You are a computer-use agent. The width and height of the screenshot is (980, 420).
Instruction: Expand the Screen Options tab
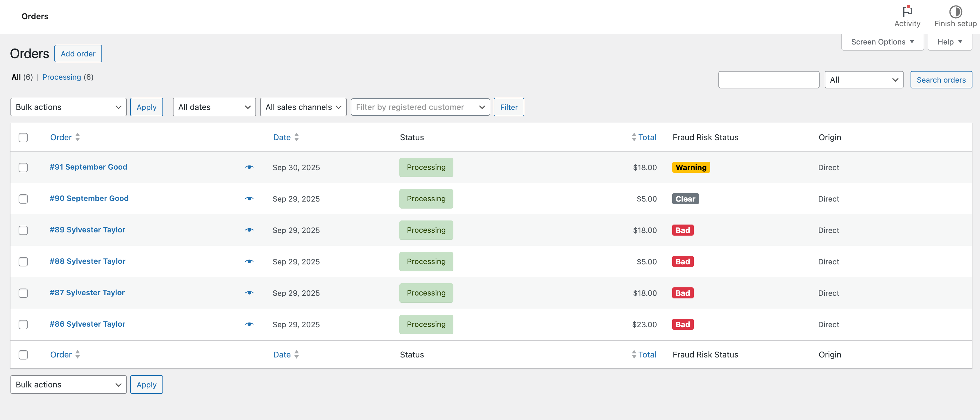[882, 42]
